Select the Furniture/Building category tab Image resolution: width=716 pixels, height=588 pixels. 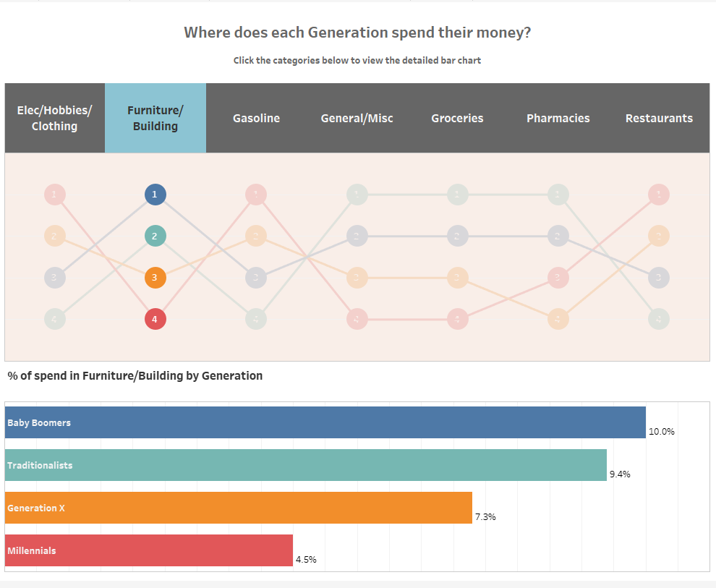155,118
